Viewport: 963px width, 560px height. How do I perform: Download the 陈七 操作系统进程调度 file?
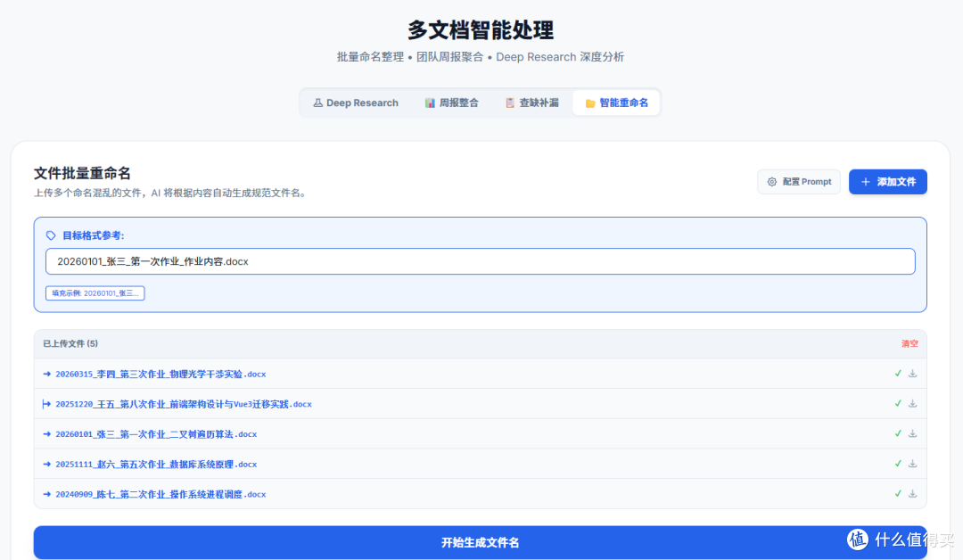tap(913, 494)
